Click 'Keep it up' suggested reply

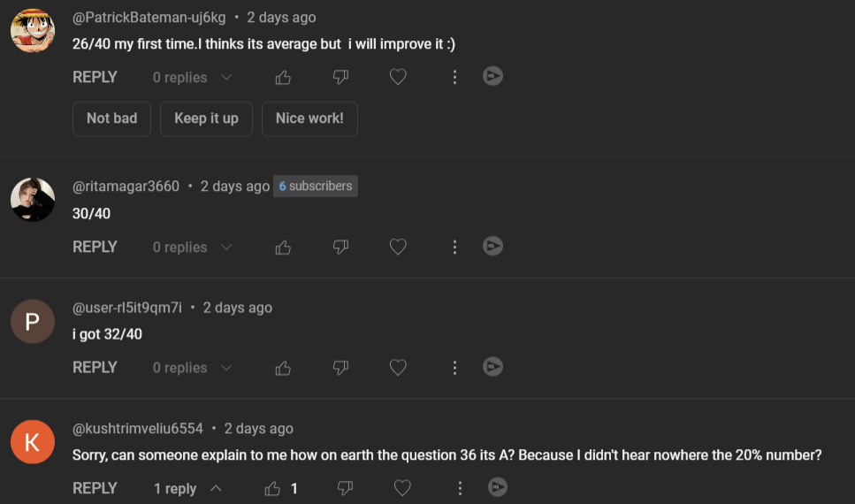(x=206, y=118)
